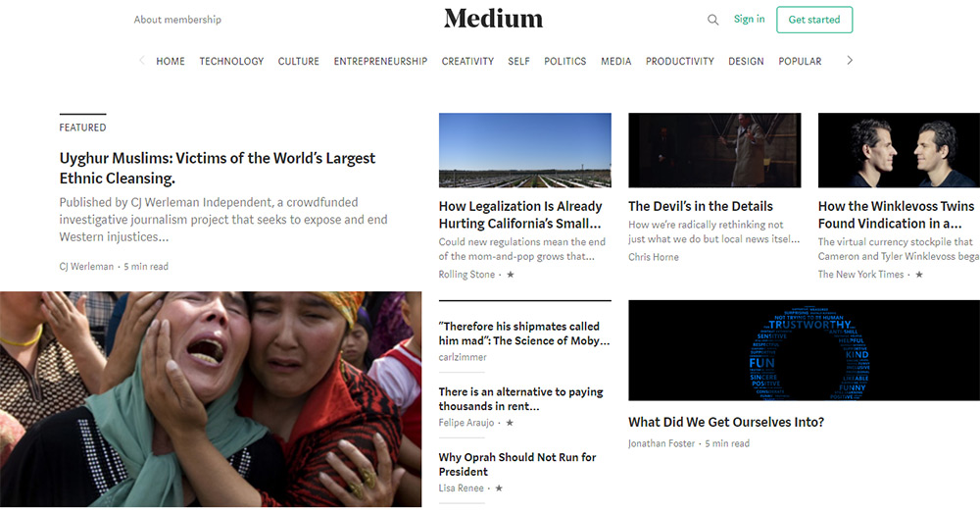This screenshot has width=980, height=513.
Task: Open Why Oprah Should Not Run article
Action: point(516,464)
